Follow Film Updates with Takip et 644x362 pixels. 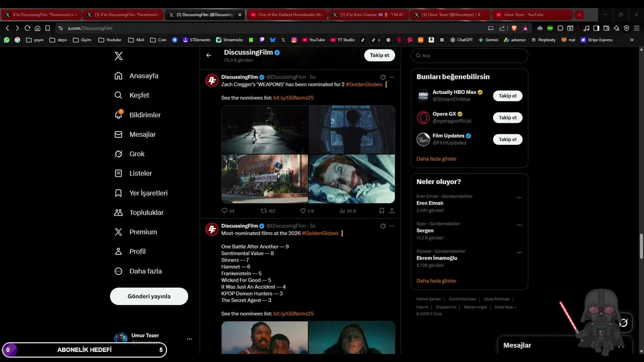point(508,139)
